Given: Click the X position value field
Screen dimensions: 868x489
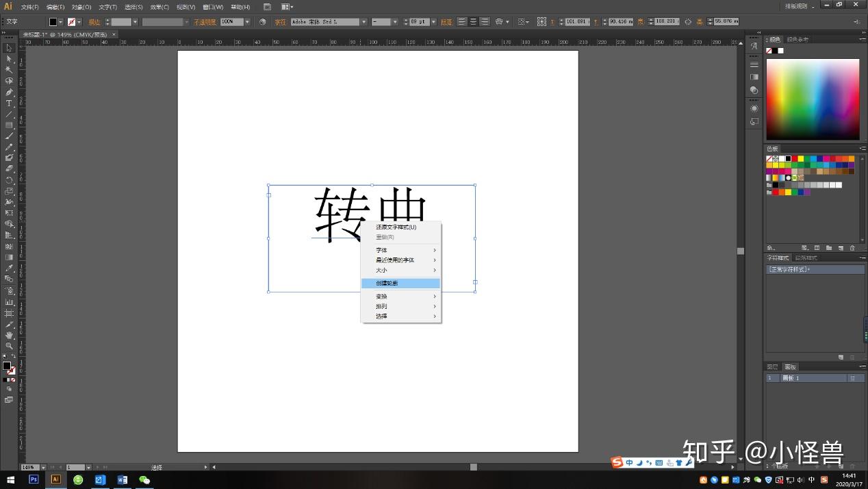Looking at the screenshot, I should tap(578, 22).
